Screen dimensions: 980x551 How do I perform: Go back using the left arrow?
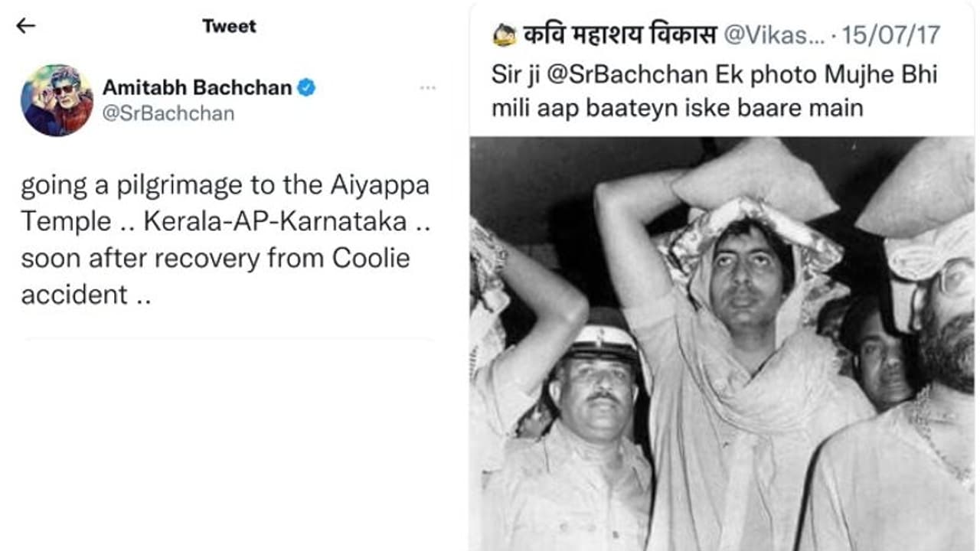tap(26, 26)
